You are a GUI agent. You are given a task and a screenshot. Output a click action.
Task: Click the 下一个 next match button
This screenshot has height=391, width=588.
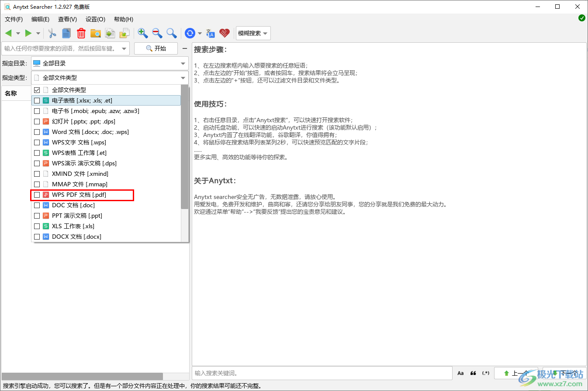[x=564, y=373]
